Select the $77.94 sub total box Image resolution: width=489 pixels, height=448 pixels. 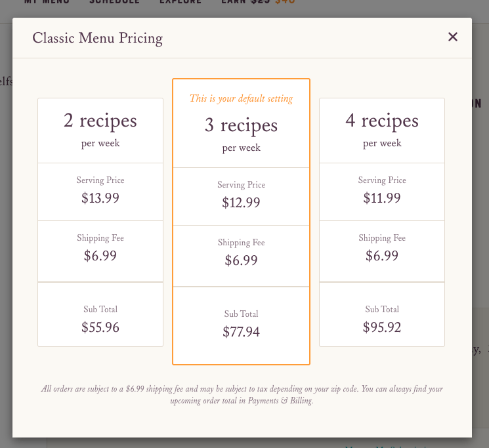pyautogui.click(x=241, y=325)
